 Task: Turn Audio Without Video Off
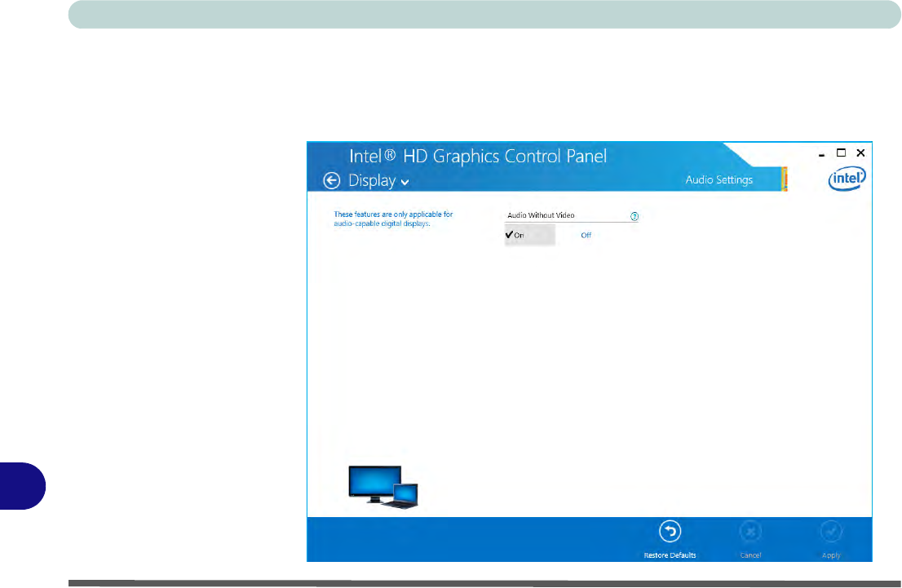pos(586,235)
